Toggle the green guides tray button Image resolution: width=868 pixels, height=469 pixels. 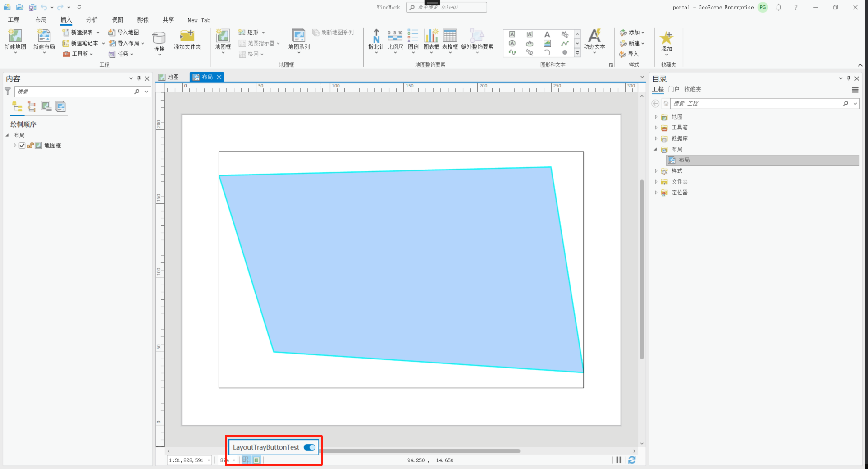point(256,460)
